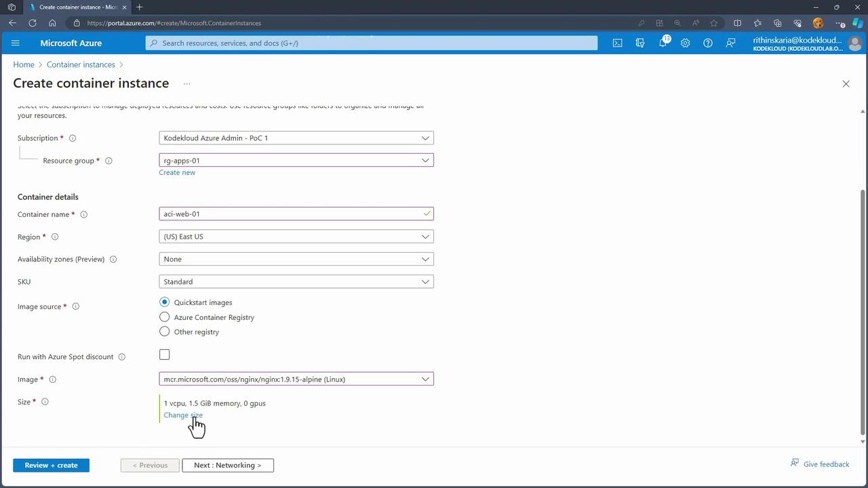This screenshot has height=488, width=868.
Task: Open the Edge favorites list
Action: tap(757, 23)
